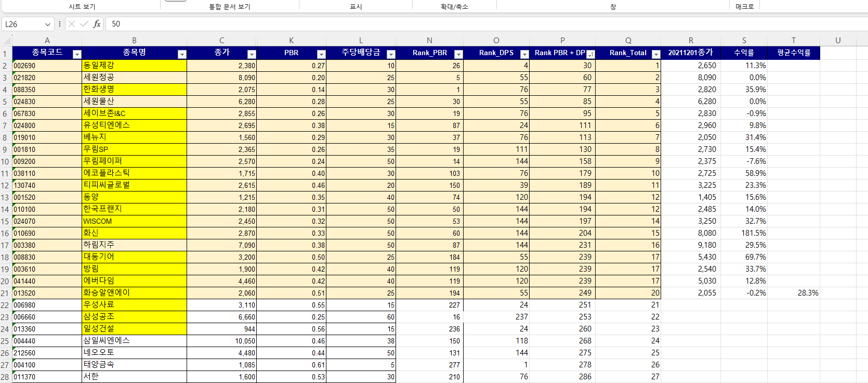The height and width of the screenshot is (383, 868).
Task: Select the 수익률 value 181.5%
Action: [744, 233]
